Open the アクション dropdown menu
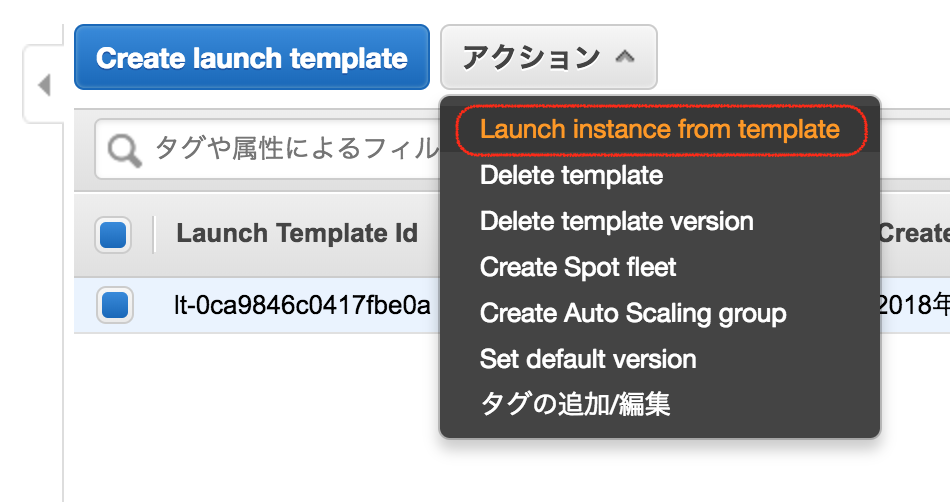Screen dimensions: 950x502 tap(548, 57)
